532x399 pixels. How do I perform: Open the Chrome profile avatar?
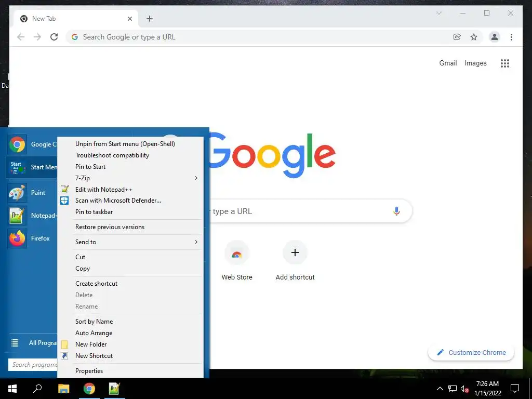coord(495,37)
